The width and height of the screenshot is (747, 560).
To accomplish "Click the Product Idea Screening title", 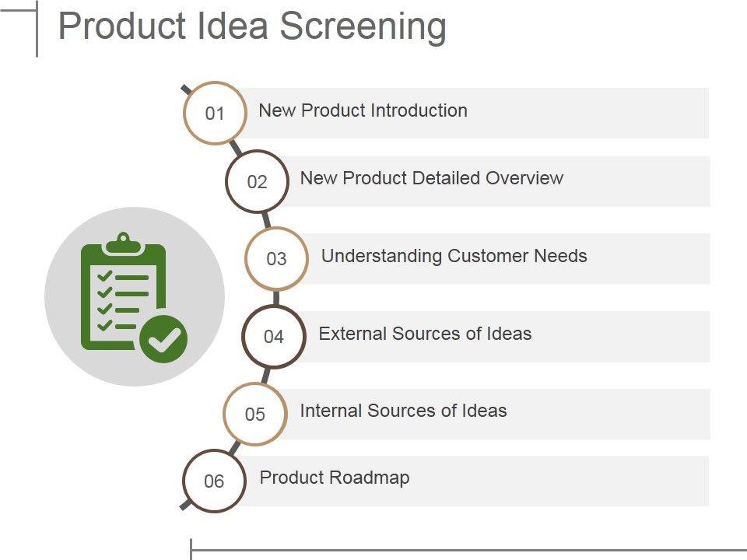I will [x=252, y=26].
